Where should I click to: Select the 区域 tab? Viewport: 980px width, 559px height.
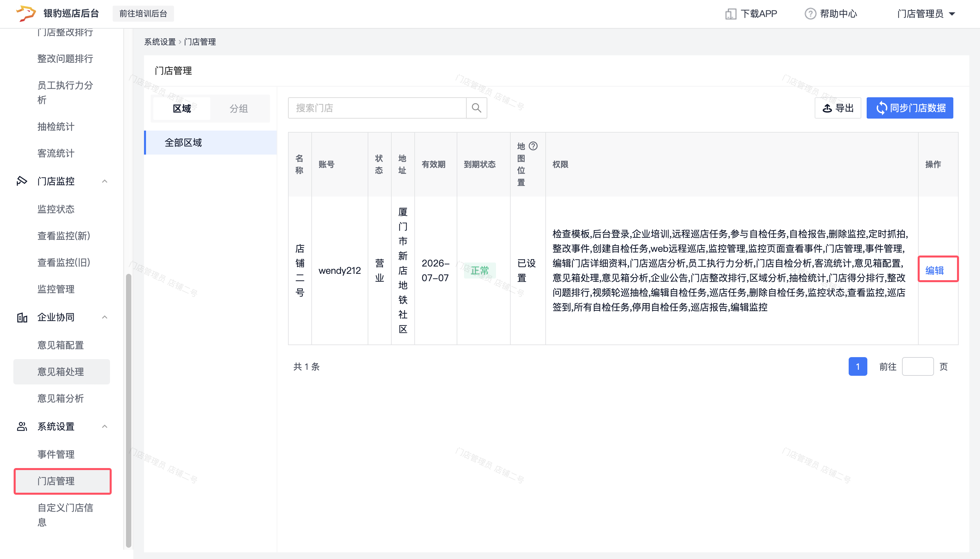(182, 109)
